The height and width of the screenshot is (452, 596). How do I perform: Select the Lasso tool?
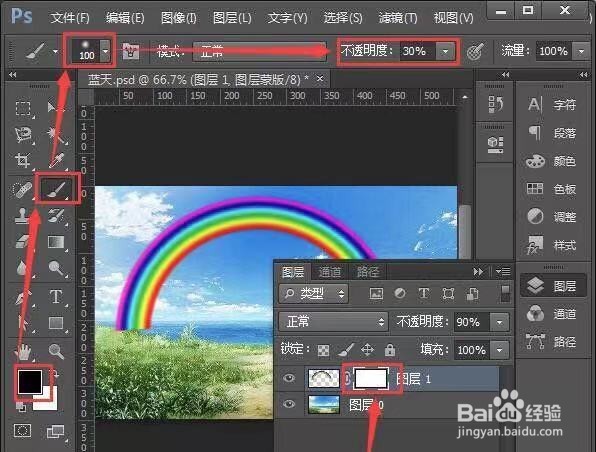(x=23, y=135)
